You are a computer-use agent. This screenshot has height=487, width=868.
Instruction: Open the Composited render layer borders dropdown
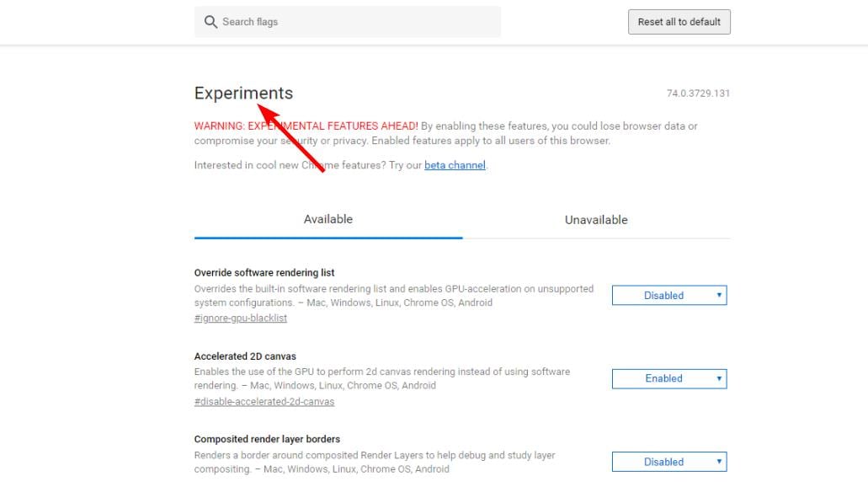[x=668, y=462]
